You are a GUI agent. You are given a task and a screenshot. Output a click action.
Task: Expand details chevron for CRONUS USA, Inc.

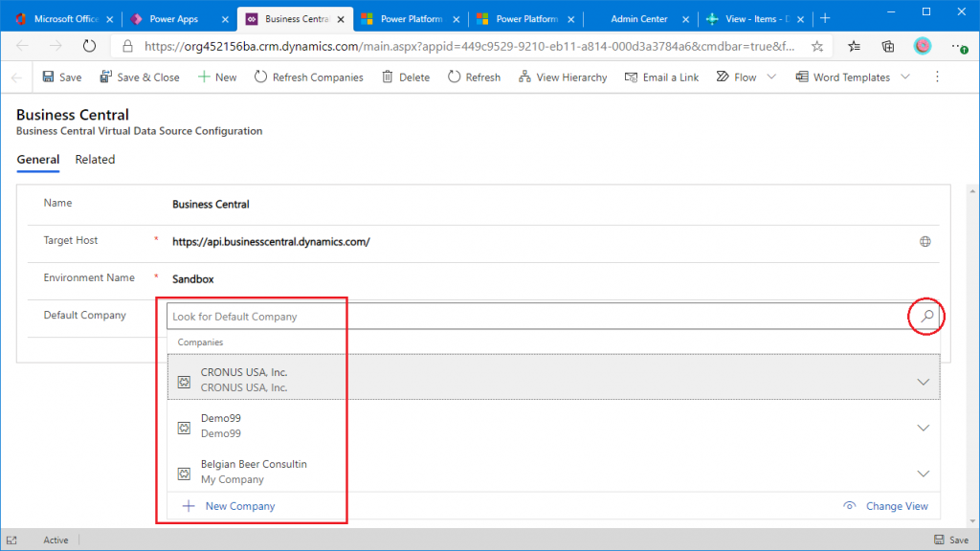(924, 382)
